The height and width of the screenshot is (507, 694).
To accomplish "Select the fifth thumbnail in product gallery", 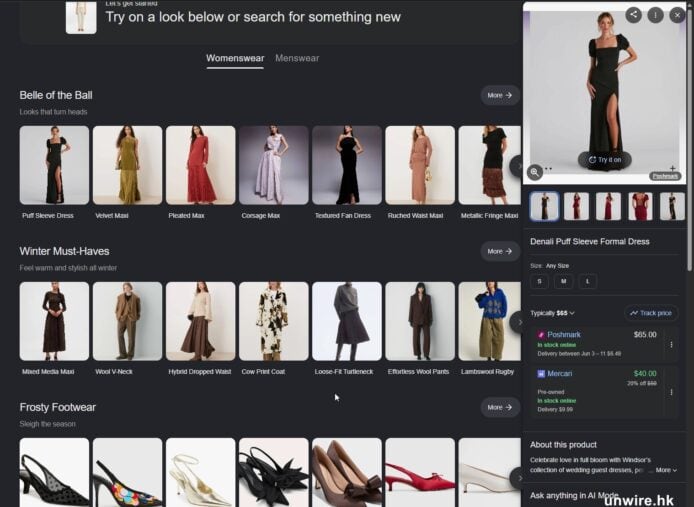I will click(672, 206).
